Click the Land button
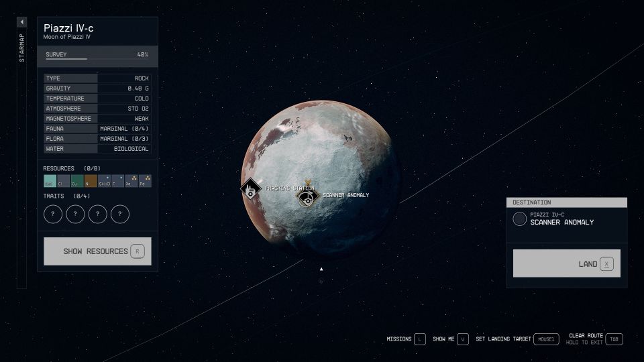644x362 pixels. point(567,263)
